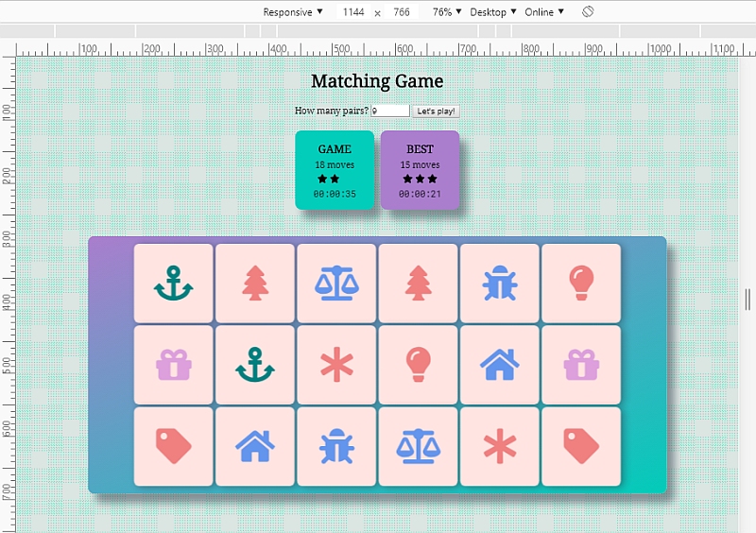Screen dimensions: 756x533
Task: Click the bug card in the bottom row
Action: point(336,445)
